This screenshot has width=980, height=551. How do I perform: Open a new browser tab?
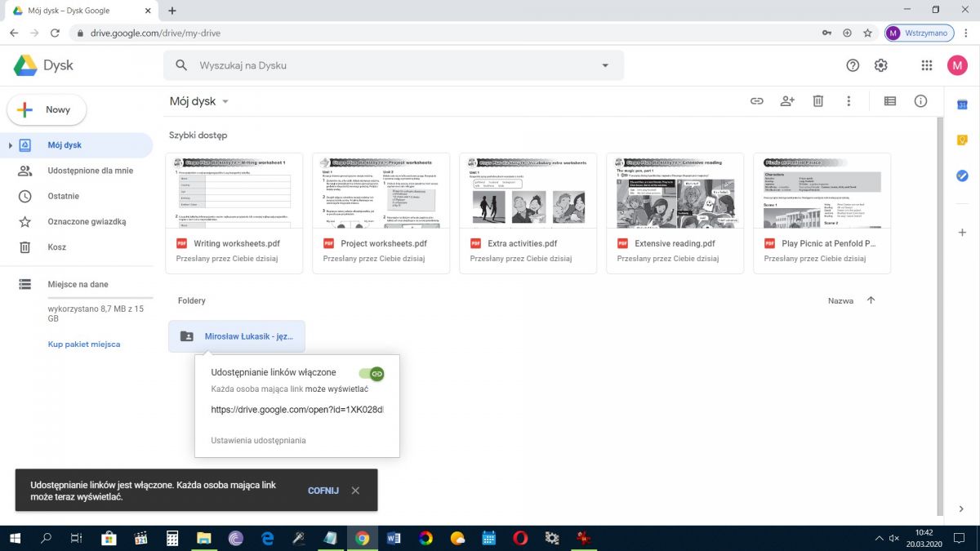(172, 11)
